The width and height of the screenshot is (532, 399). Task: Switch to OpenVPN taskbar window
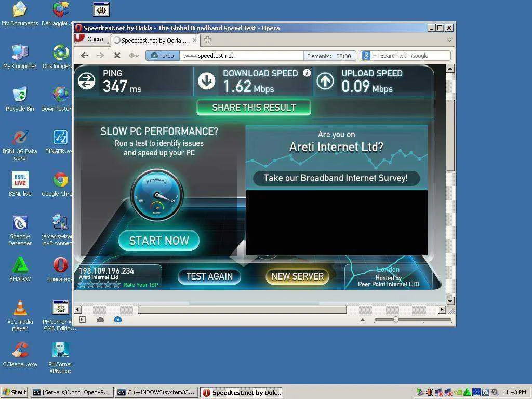click(x=72, y=392)
